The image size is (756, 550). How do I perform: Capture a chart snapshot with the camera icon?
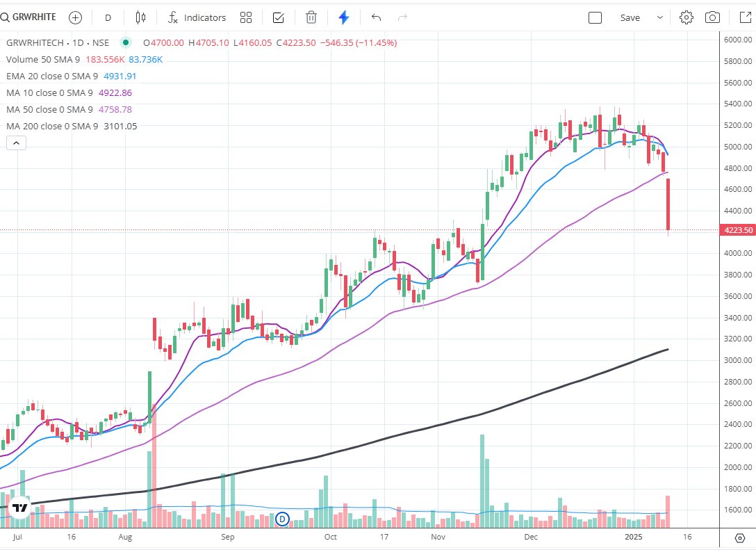click(712, 17)
